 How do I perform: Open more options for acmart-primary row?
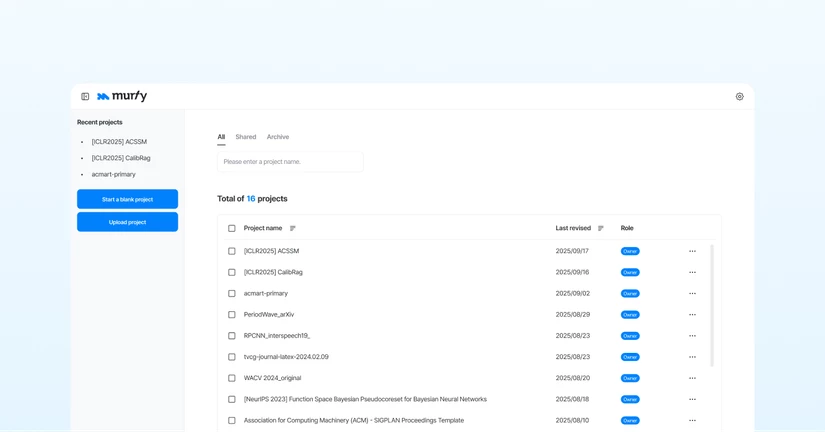pos(692,293)
